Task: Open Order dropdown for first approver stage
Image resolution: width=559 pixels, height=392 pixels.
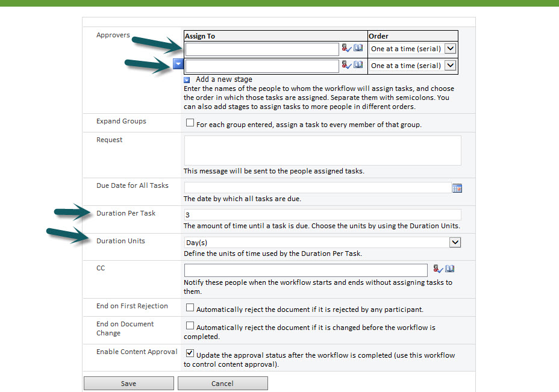Action: click(451, 48)
